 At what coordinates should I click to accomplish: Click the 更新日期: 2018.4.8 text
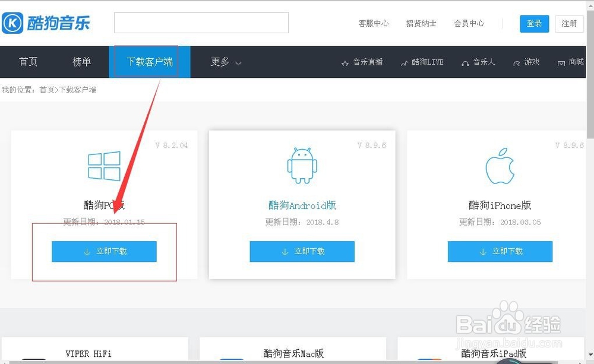click(302, 222)
